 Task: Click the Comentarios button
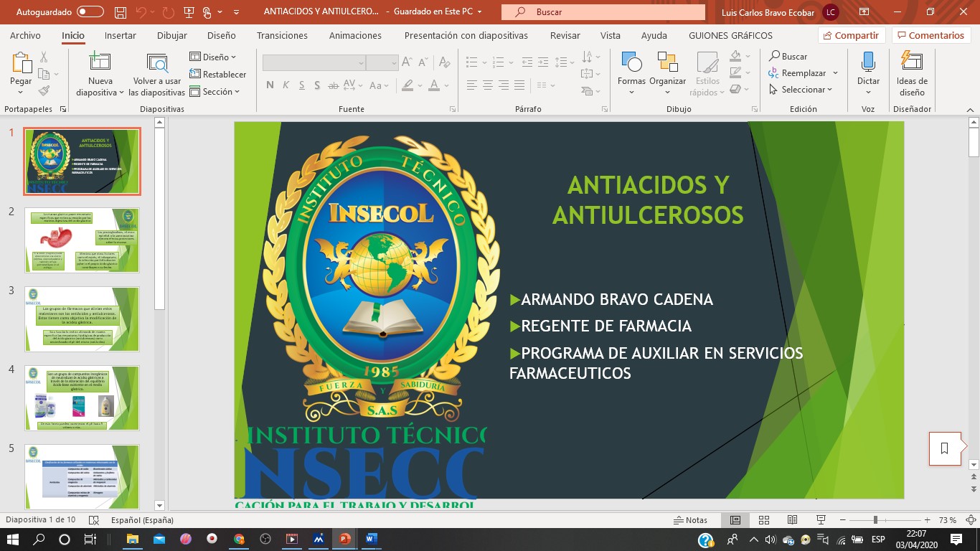pyautogui.click(x=930, y=35)
